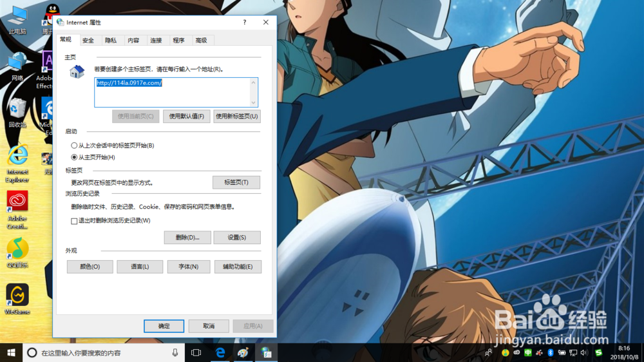Screen dimensions: 644x362
Task: Open the People icon in system tray
Action: coord(488,352)
